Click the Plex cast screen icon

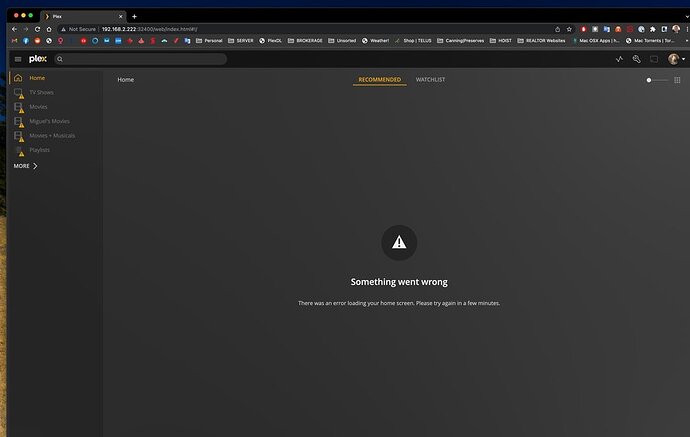(654, 59)
